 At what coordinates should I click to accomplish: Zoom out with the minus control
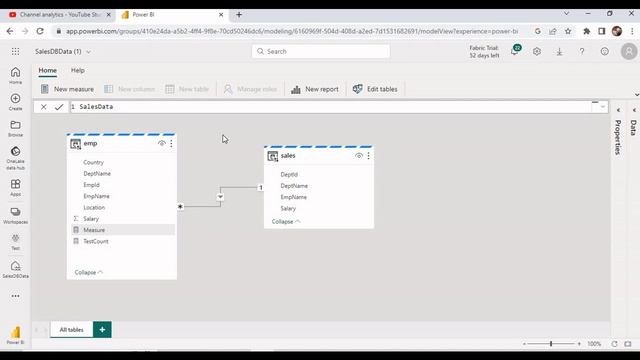coord(524,344)
